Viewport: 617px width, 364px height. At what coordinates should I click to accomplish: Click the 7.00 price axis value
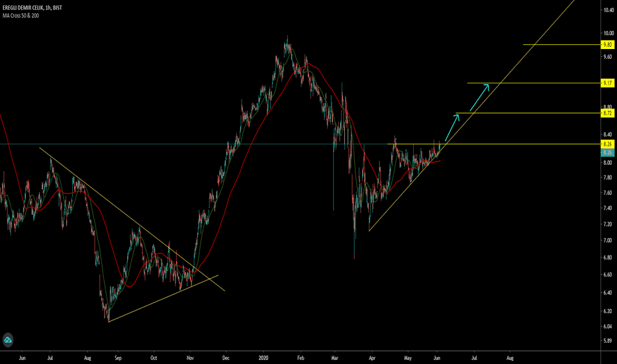(x=608, y=240)
